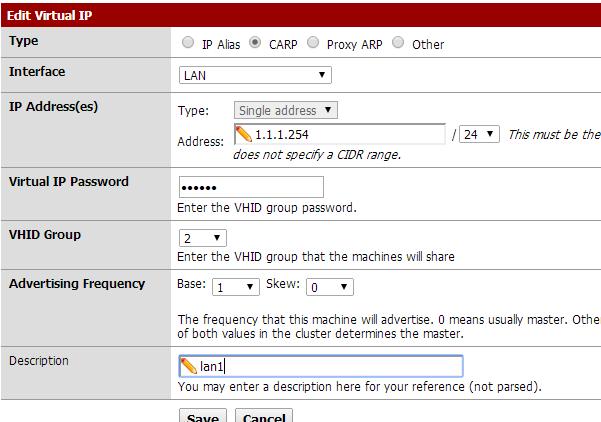
Task: Click the pencil icon in Address field
Action: click(x=243, y=134)
